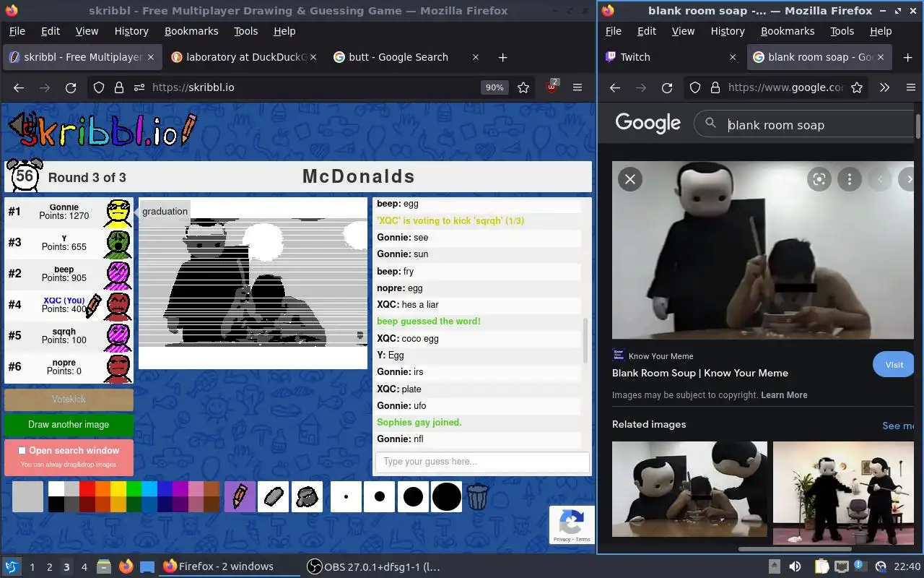Bookmark skribbl.io with the star icon
Image resolution: width=924 pixels, height=578 pixels.
point(523,87)
